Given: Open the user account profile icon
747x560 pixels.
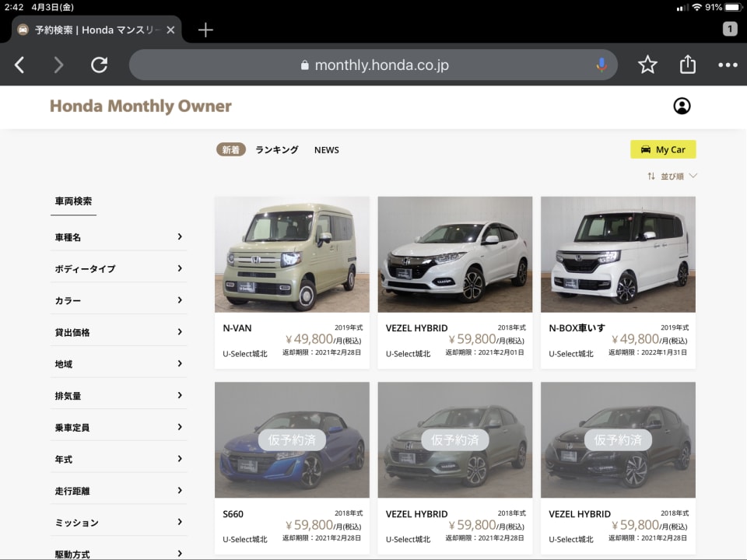Looking at the screenshot, I should pos(682,106).
